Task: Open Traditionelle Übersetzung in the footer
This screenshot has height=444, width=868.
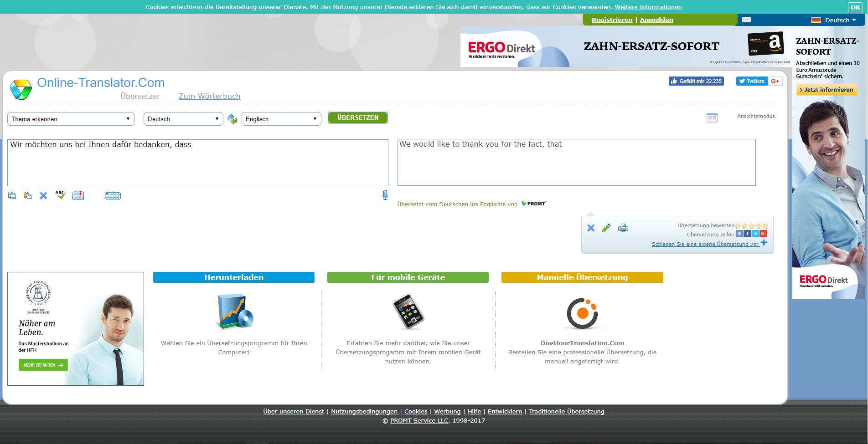Action: pyautogui.click(x=567, y=411)
